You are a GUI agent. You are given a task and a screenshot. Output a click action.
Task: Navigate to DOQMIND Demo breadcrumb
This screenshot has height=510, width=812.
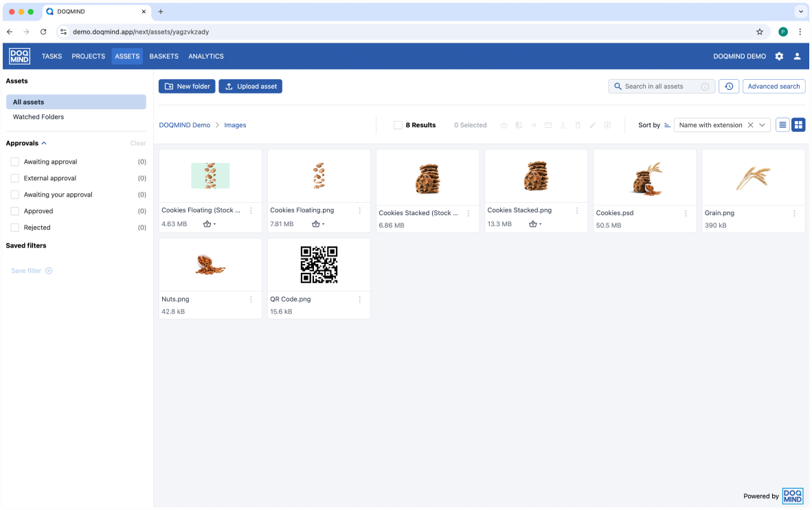pos(184,125)
